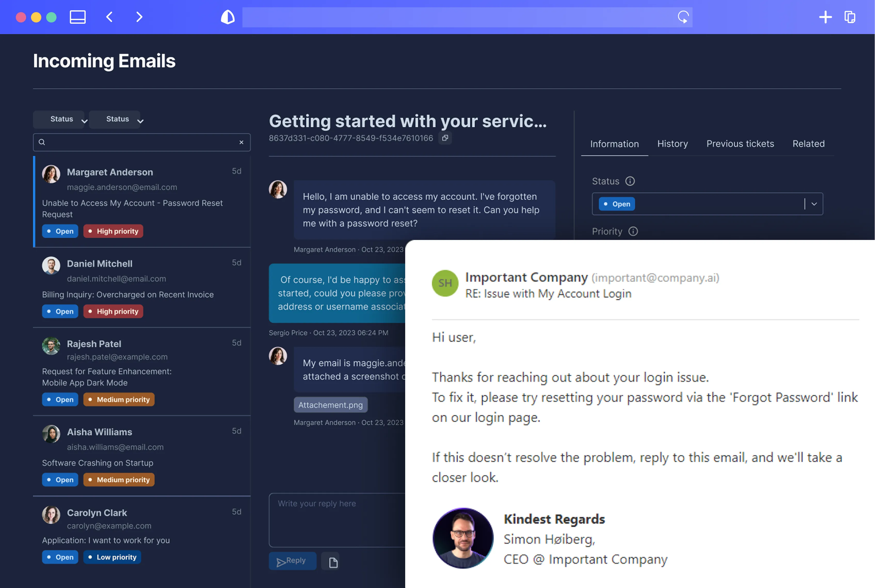Click Margaret's first message avatar in conversation

(278, 189)
